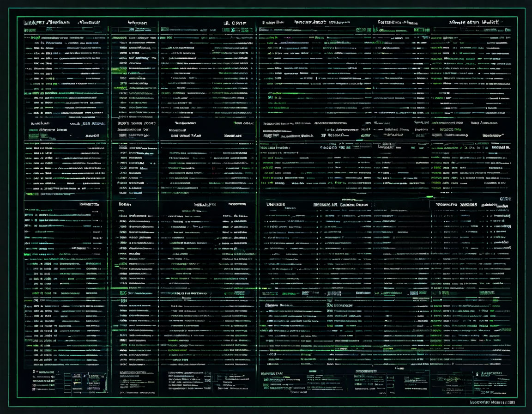This screenshot has height=414, width=532.
Task: Click the green glyph stack in the bottom-right footer panel
Action: pyautogui.click(x=486, y=374)
